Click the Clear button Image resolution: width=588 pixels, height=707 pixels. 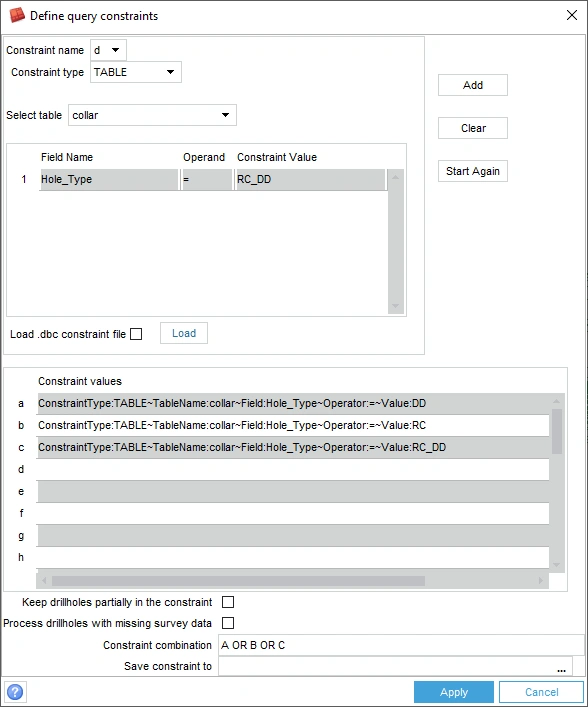(473, 128)
